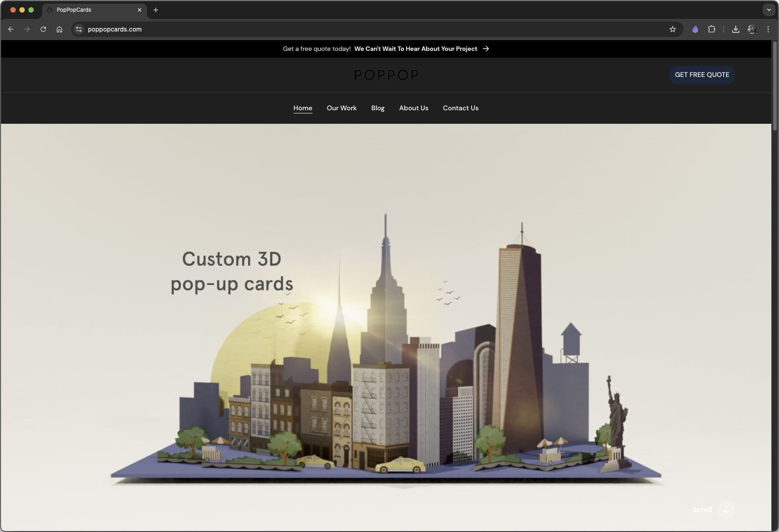Screen dimensions: 779x532
Task: Open the purple droplet extension icon
Action: pos(695,29)
